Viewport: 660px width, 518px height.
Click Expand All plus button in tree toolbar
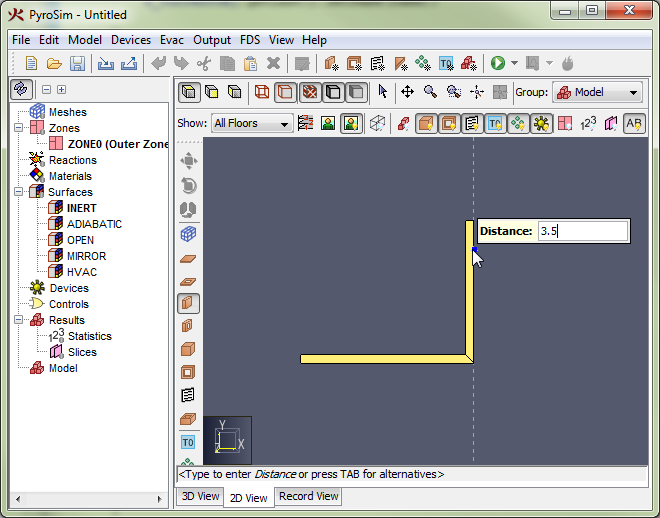(x=61, y=89)
